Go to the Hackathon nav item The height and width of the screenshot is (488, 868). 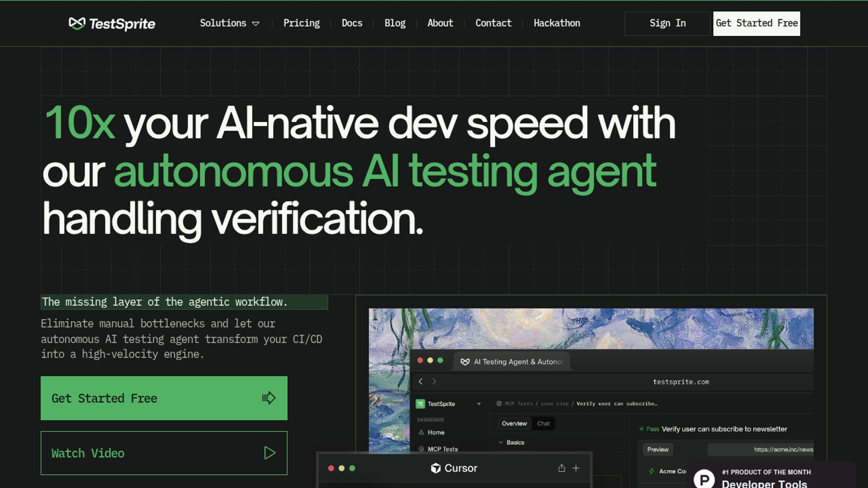[557, 23]
